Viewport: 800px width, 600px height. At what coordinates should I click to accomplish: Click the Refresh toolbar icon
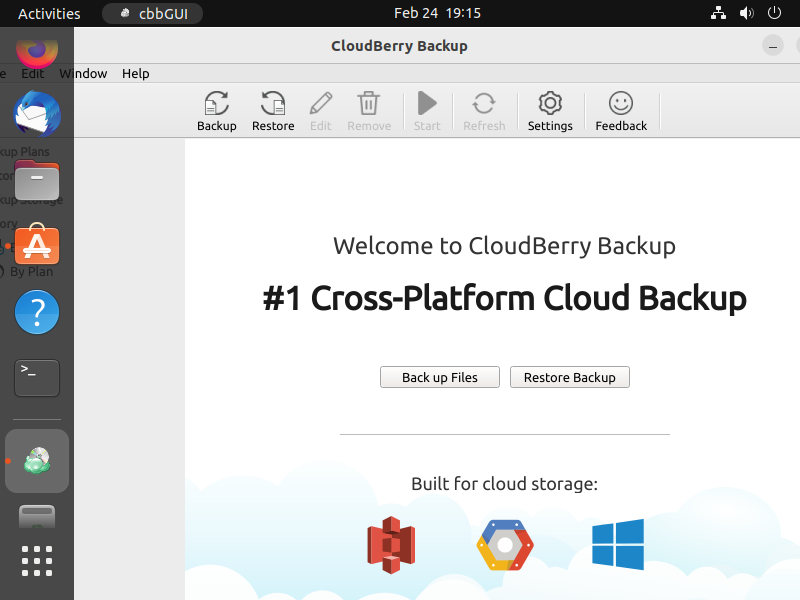[484, 111]
